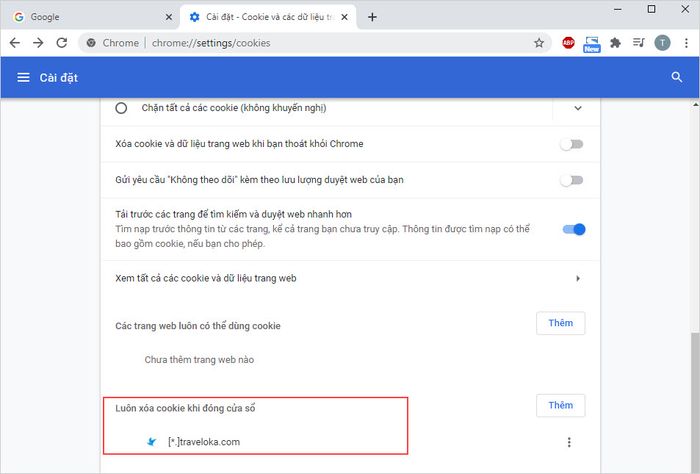Minimize the Chrome window

click(x=618, y=9)
